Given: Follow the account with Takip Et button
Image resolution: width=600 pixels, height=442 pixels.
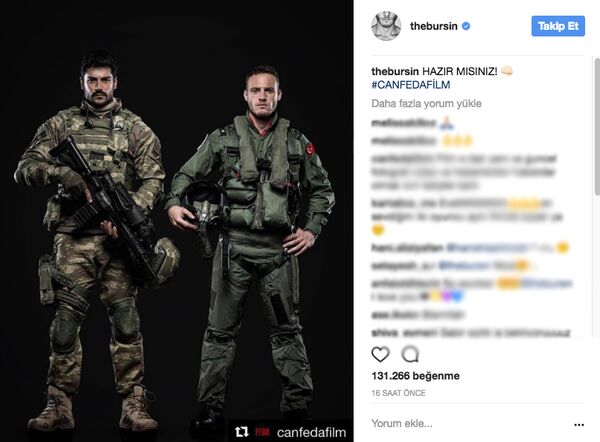Looking at the screenshot, I should pyautogui.click(x=558, y=26).
